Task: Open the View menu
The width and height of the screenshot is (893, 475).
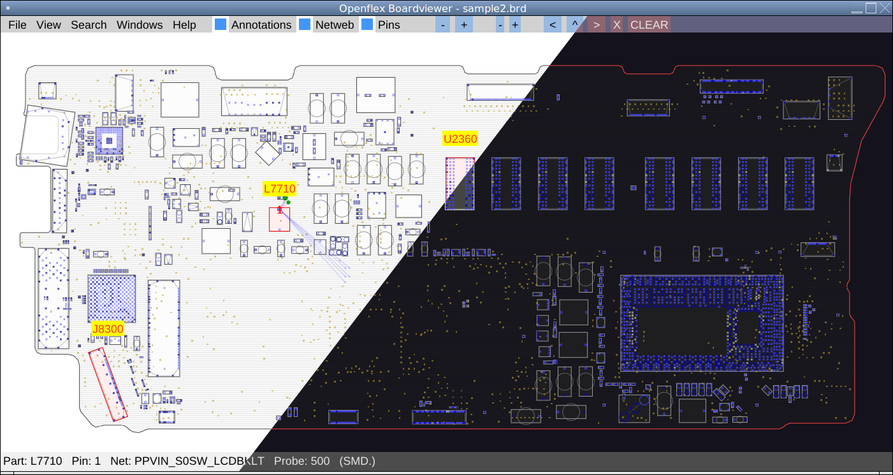Action: (x=48, y=24)
